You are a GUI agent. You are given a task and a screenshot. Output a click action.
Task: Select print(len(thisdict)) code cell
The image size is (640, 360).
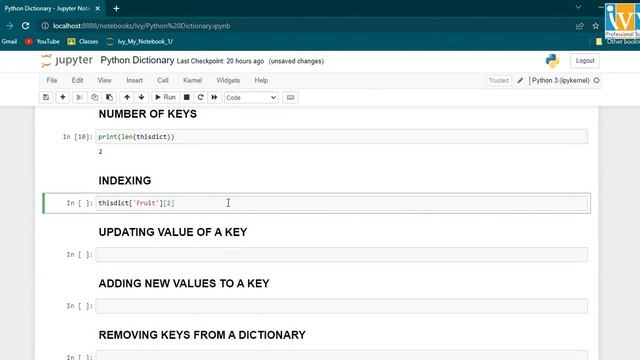coord(342,137)
